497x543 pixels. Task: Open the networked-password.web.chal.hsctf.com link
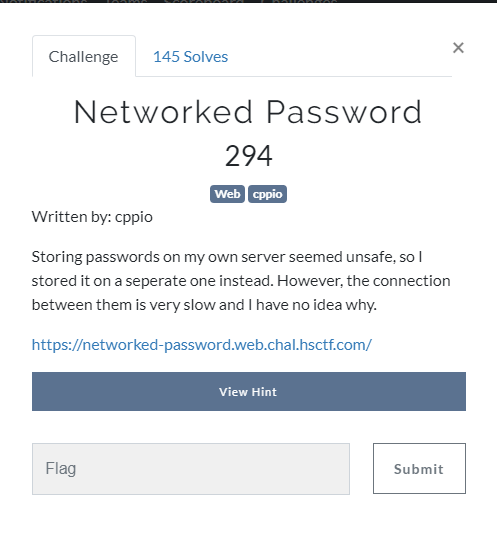[x=202, y=345]
